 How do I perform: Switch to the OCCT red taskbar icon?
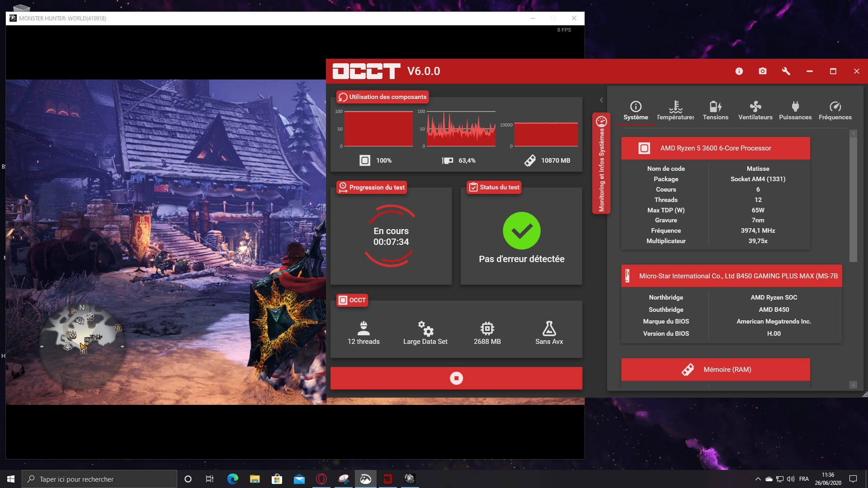point(387,479)
